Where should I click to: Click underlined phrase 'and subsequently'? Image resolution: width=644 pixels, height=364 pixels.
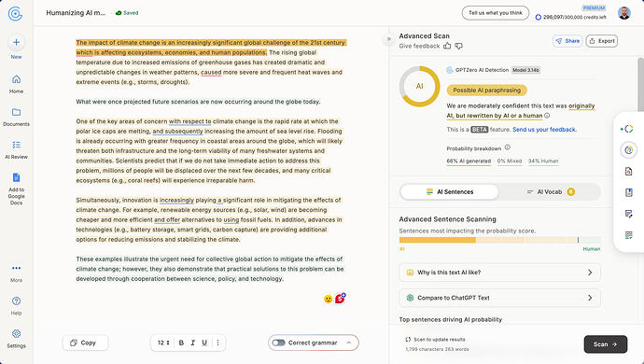click(x=178, y=132)
